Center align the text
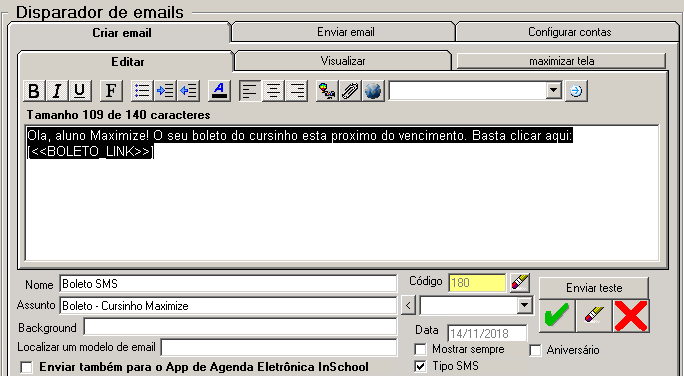The height and width of the screenshot is (376, 684). pos(273,91)
